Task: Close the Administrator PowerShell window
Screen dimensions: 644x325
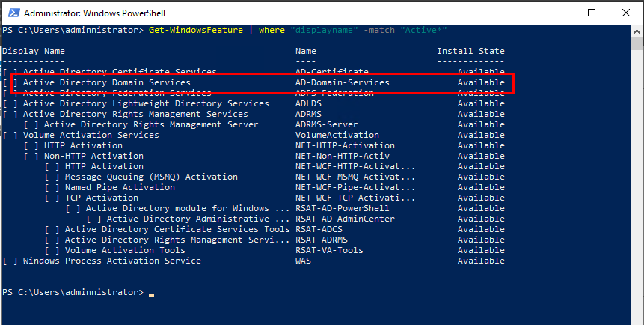Action: point(625,13)
